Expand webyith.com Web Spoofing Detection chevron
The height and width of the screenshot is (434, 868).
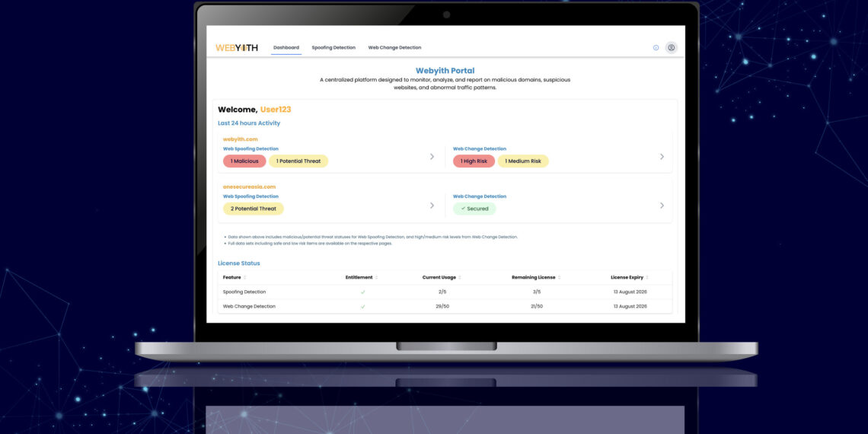pos(432,157)
